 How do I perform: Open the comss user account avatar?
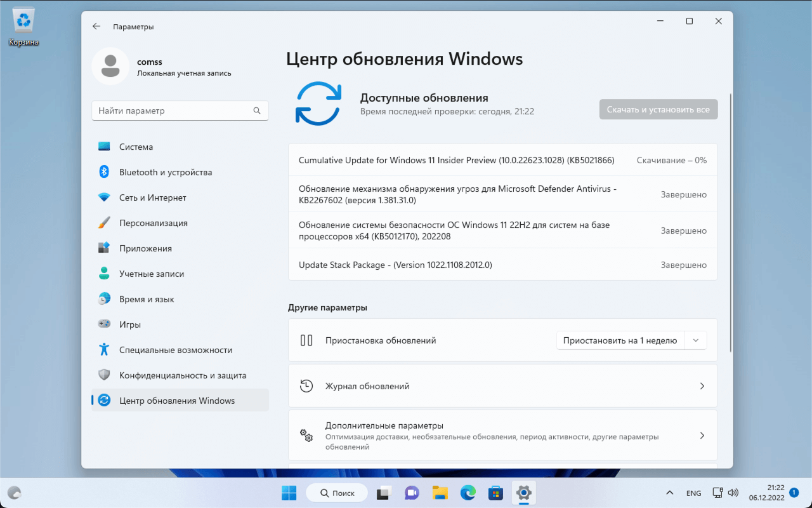(x=110, y=66)
